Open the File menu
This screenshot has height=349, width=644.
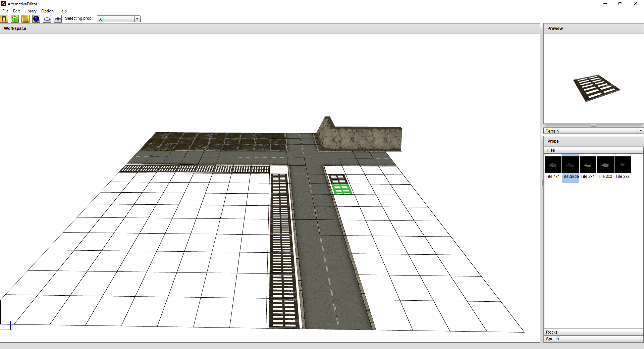click(x=5, y=11)
